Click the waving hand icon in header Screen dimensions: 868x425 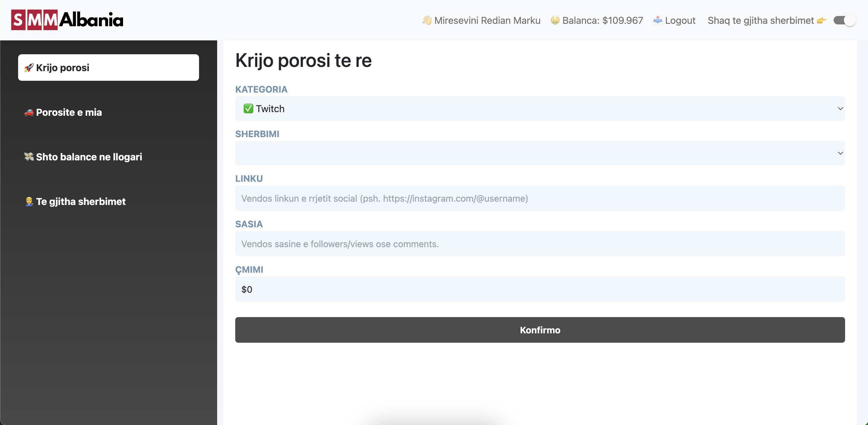coord(426,20)
